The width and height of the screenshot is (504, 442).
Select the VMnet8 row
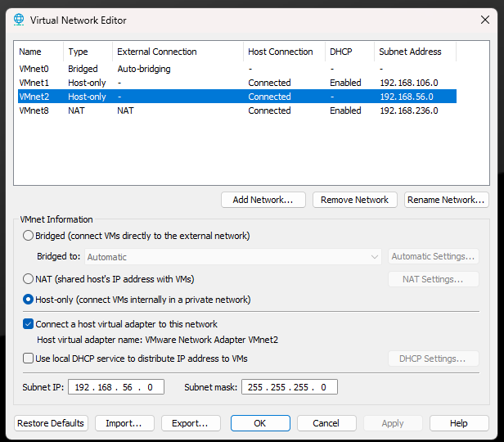click(x=237, y=110)
